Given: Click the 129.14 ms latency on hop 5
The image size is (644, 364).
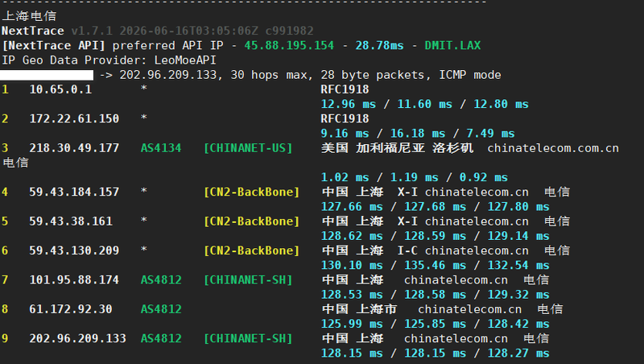Looking at the screenshot, I should tap(518, 236).
